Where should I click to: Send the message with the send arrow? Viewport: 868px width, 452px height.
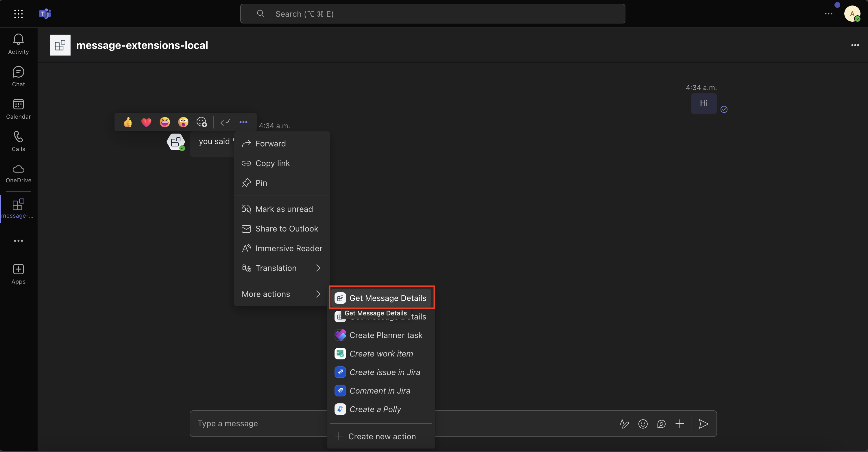(x=703, y=424)
